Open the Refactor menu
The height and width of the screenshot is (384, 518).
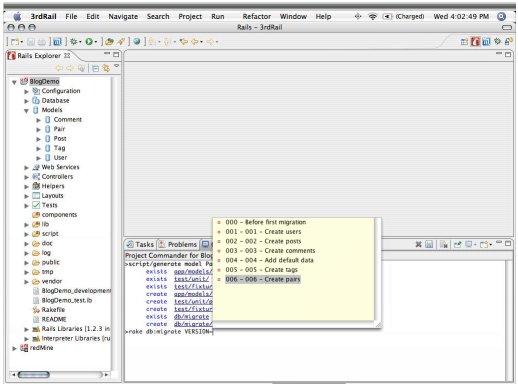(x=257, y=16)
